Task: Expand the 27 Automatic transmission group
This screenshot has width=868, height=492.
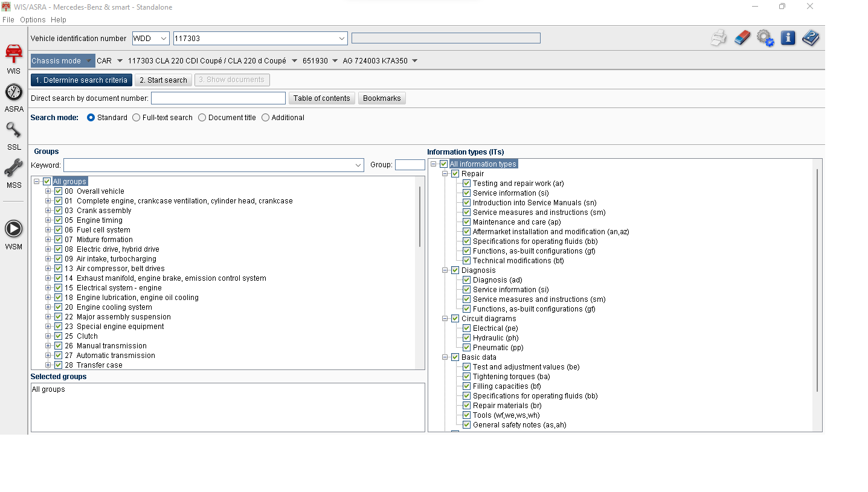Action: (48, 356)
